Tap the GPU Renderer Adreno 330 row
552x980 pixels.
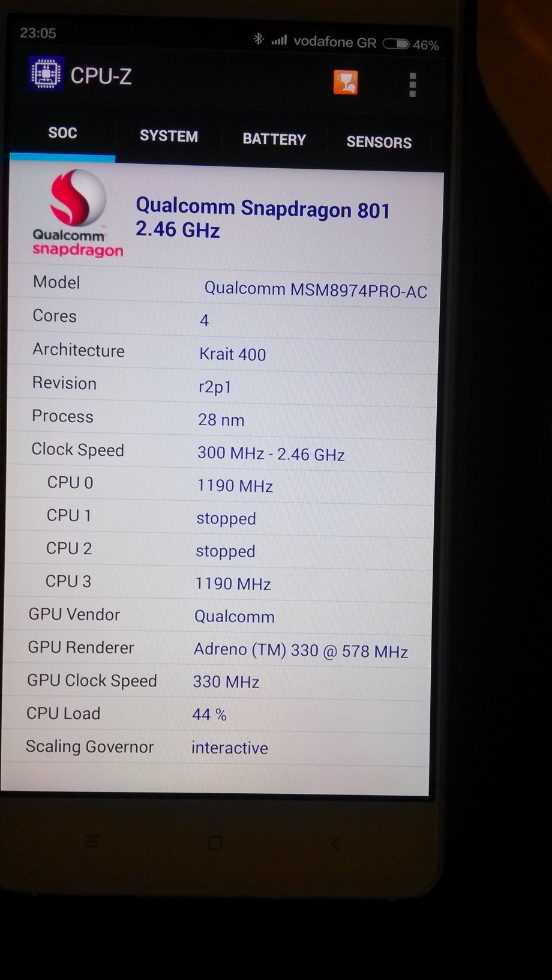(x=218, y=649)
